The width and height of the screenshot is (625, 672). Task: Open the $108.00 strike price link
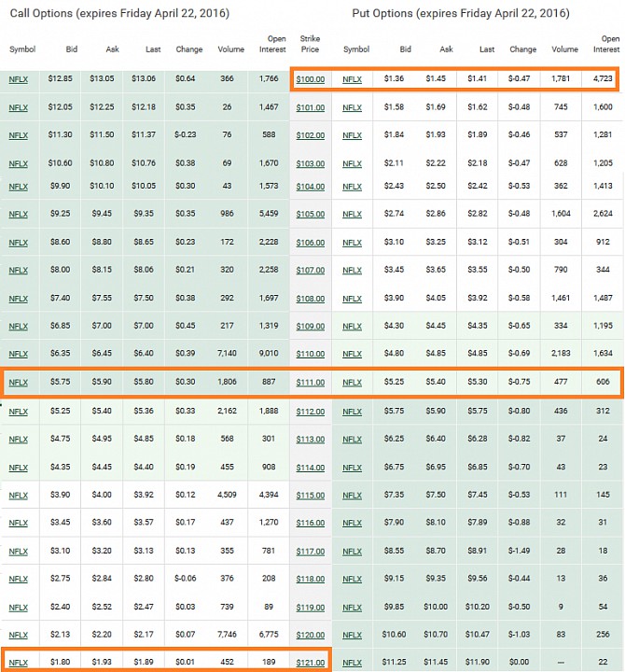(310, 299)
